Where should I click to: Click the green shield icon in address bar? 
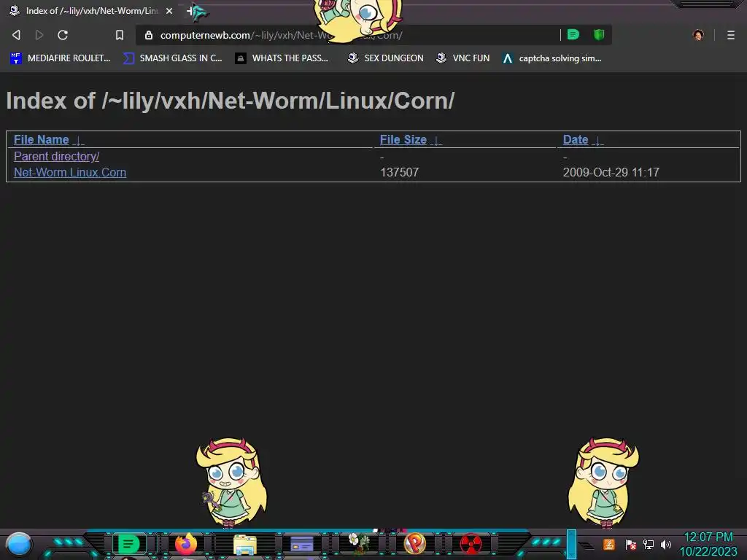[599, 34]
